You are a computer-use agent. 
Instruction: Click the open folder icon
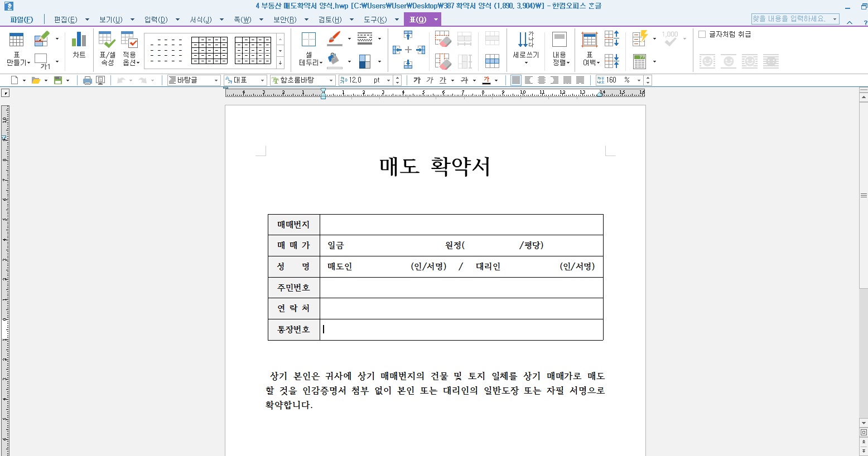(36, 80)
